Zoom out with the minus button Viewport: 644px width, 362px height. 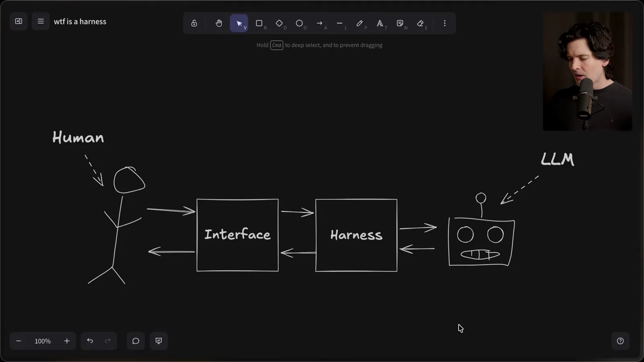(19, 341)
